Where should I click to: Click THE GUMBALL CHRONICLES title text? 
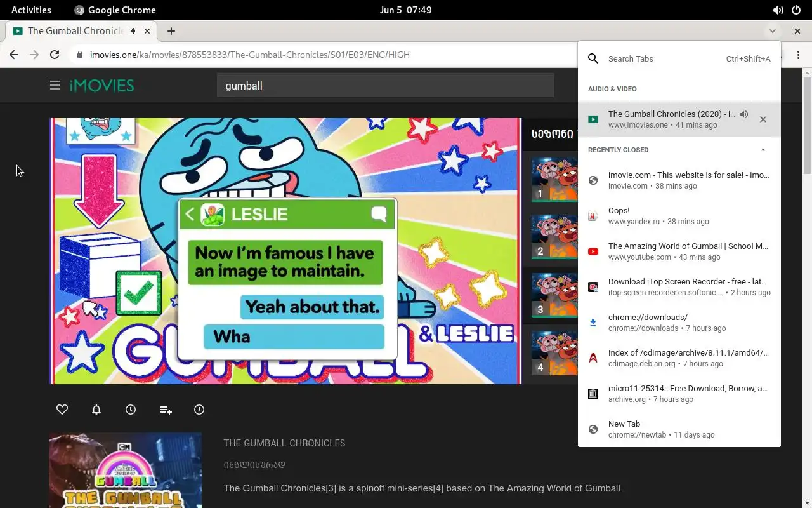click(x=284, y=443)
